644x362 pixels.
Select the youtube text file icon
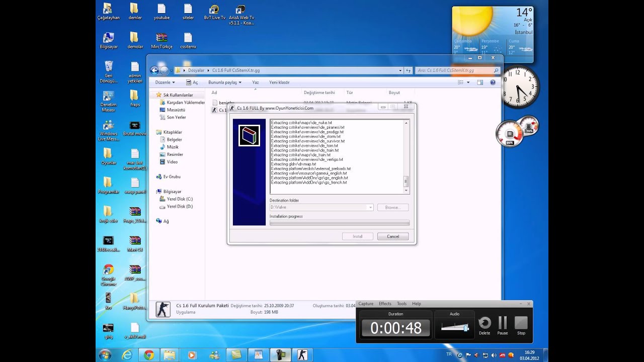[162, 12]
